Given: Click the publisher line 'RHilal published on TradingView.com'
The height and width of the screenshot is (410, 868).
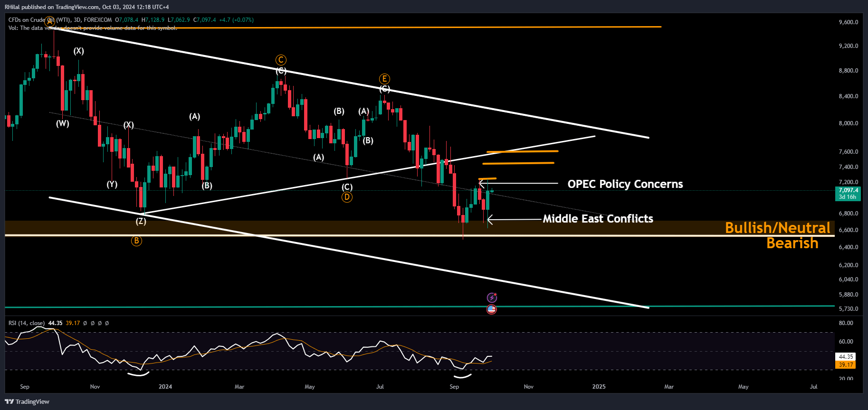Looking at the screenshot, I should pos(52,7).
